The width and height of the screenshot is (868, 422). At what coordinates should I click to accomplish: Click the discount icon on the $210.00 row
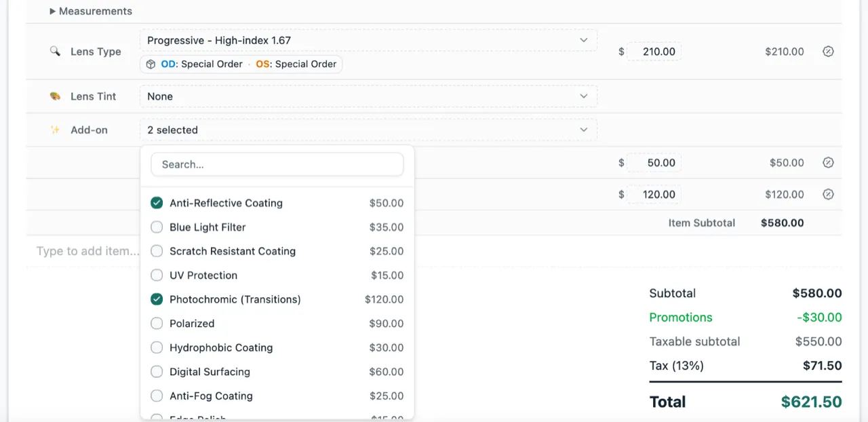(828, 52)
